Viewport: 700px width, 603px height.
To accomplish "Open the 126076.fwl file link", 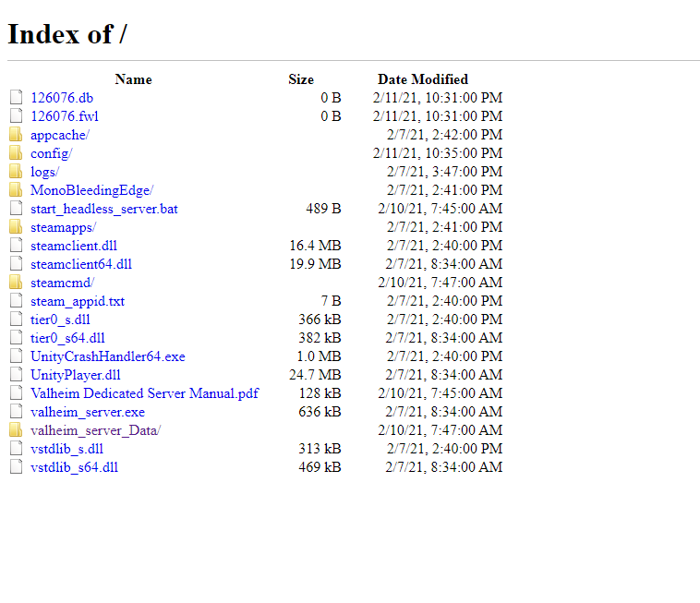I will pos(65,116).
